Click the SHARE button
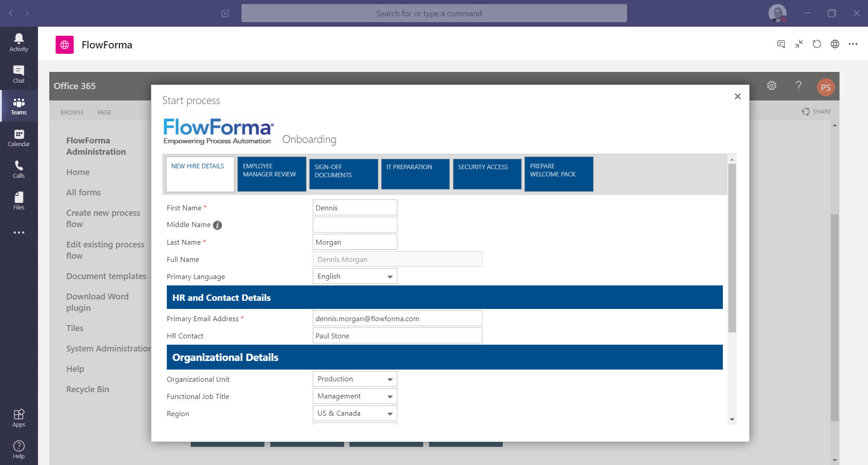The image size is (868, 465). [x=816, y=111]
